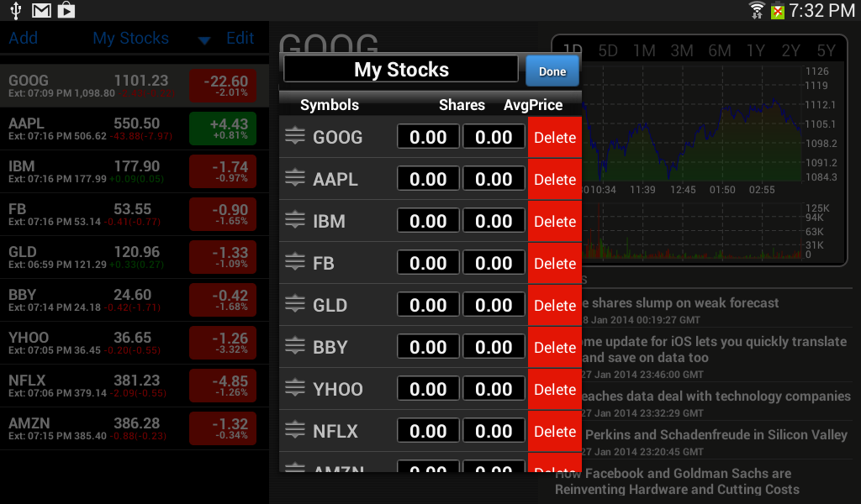
Task: Open the data deal with technology companies headline
Action: click(716, 396)
